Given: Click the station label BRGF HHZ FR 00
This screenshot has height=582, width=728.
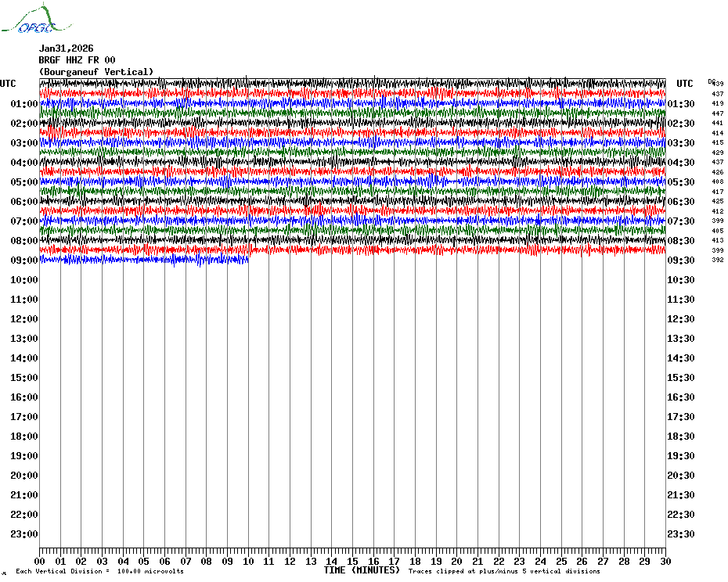Looking at the screenshot, I should tap(77, 60).
